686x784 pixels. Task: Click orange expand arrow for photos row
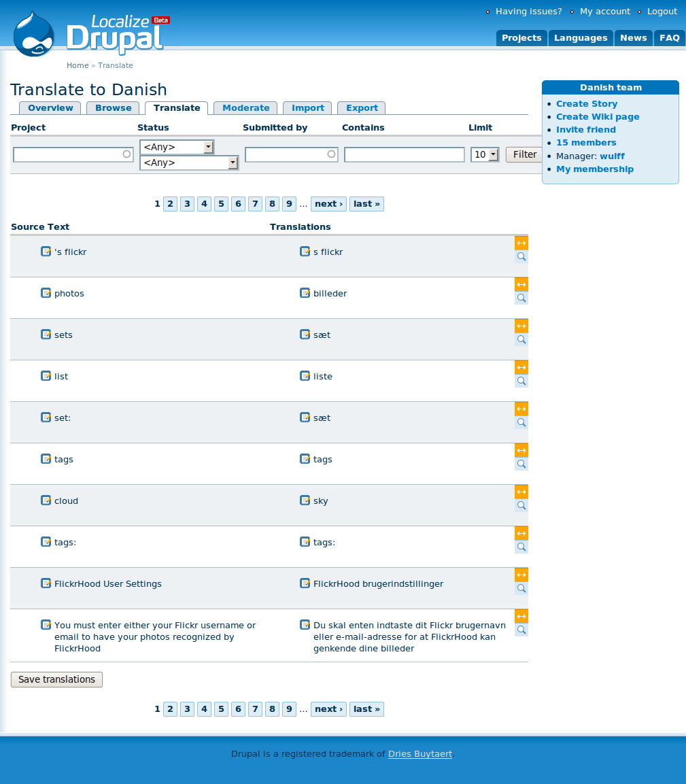[521, 284]
